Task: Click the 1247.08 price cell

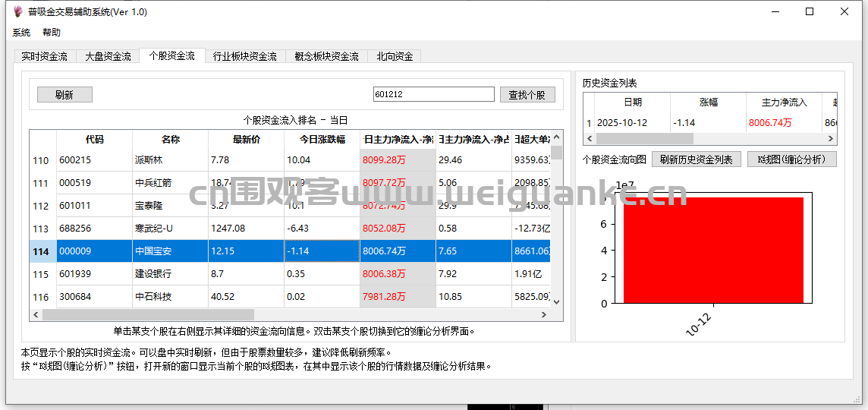Action: [247, 229]
